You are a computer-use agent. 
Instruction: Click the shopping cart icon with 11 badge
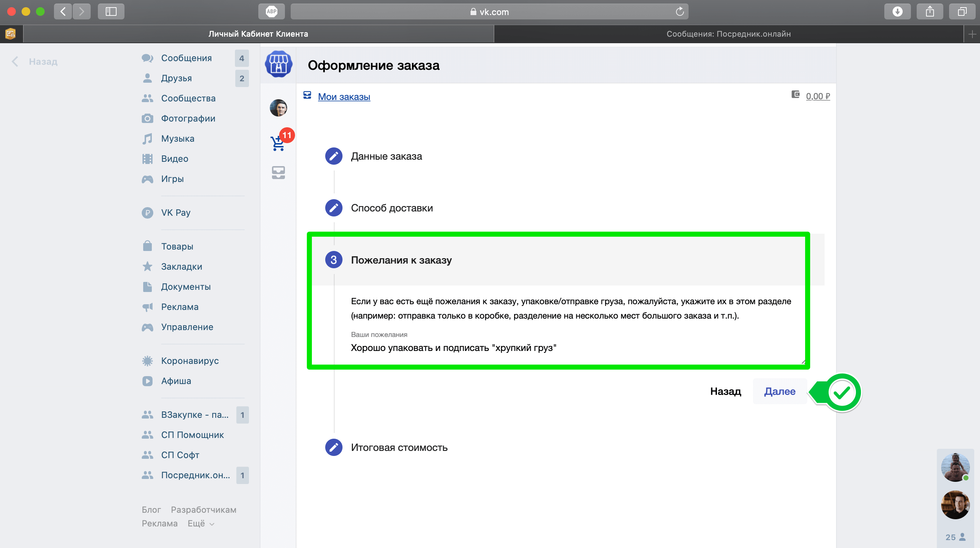pos(278,143)
